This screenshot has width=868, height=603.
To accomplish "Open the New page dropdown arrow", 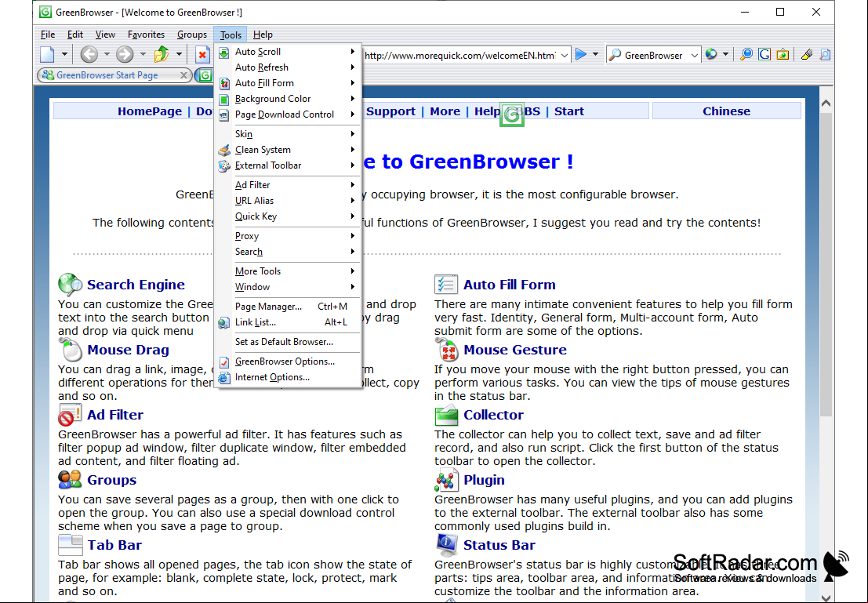I will pyautogui.click(x=64, y=54).
